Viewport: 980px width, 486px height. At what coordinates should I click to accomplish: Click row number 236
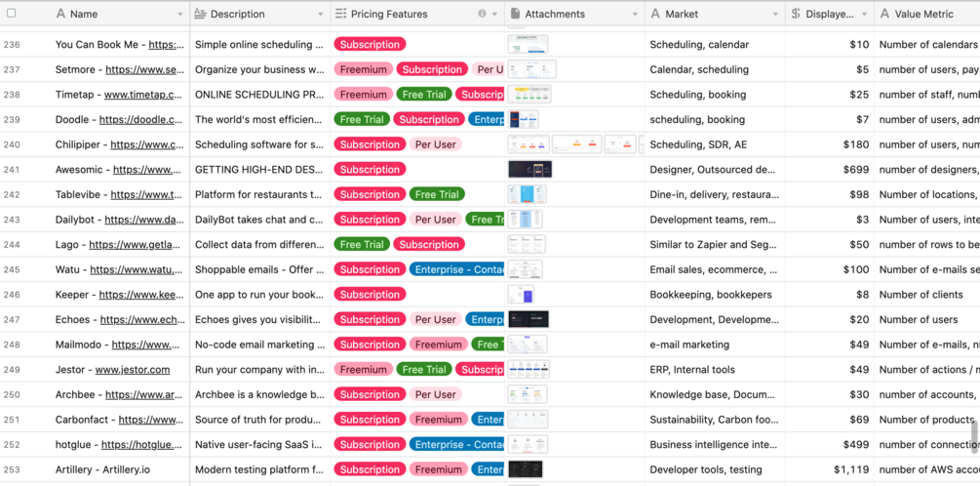tap(12, 45)
